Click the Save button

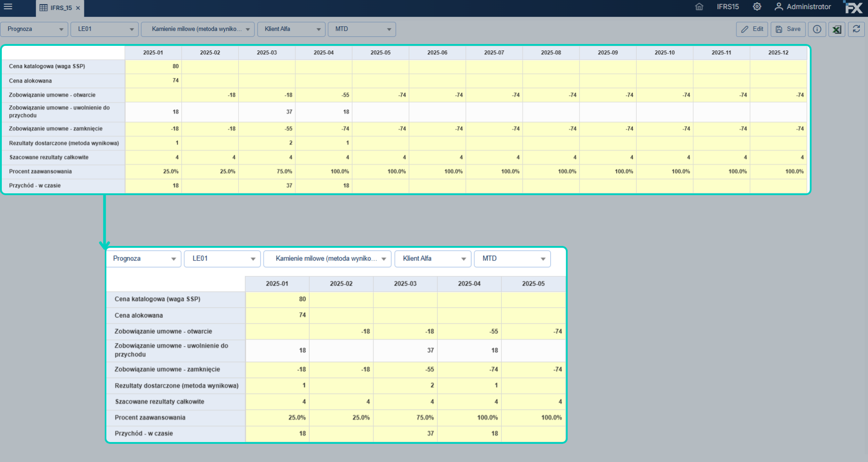point(788,29)
